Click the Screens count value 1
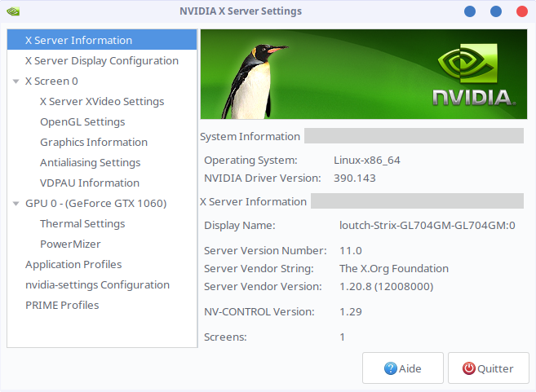This screenshot has height=392, width=536. point(342,337)
